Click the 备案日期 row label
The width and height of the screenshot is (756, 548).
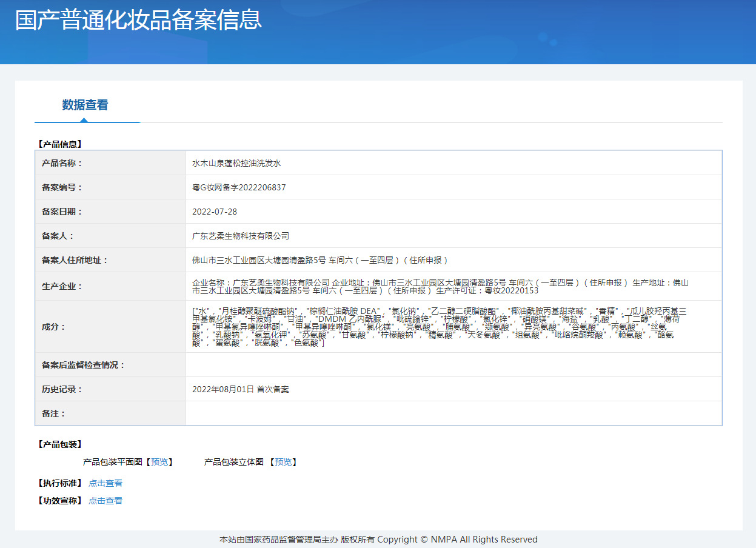62,212
